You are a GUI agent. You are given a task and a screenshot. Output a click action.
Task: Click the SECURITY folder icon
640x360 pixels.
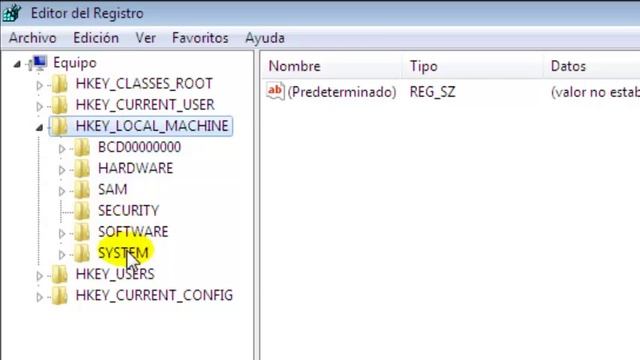tap(82, 211)
